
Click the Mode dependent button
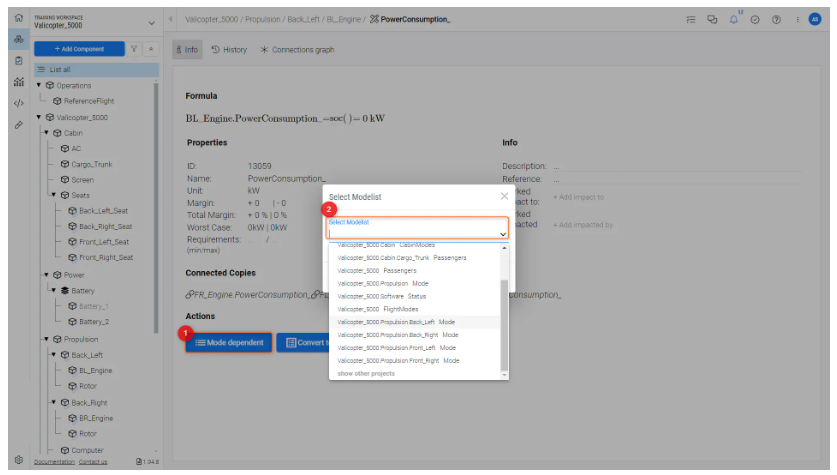point(229,343)
